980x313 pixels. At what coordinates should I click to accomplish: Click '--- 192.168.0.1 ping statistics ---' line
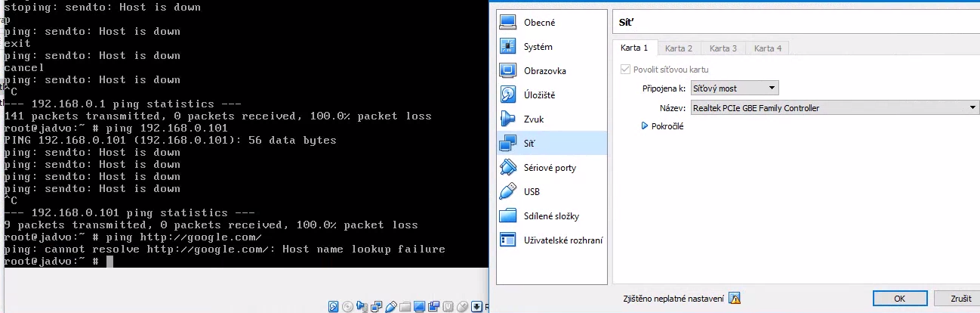tap(122, 104)
